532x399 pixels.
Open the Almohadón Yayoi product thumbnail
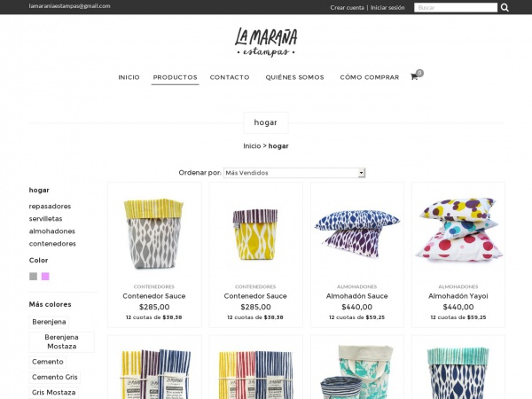point(458,230)
